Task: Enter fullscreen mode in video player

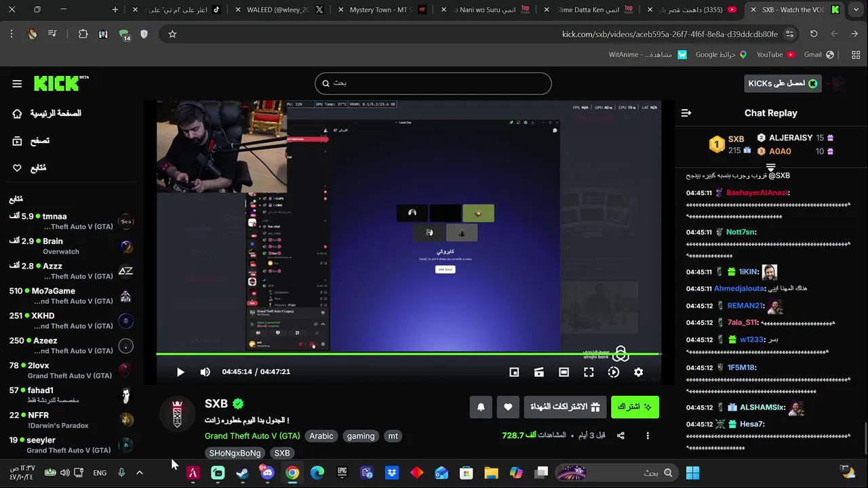Action: (x=589, y=372)
